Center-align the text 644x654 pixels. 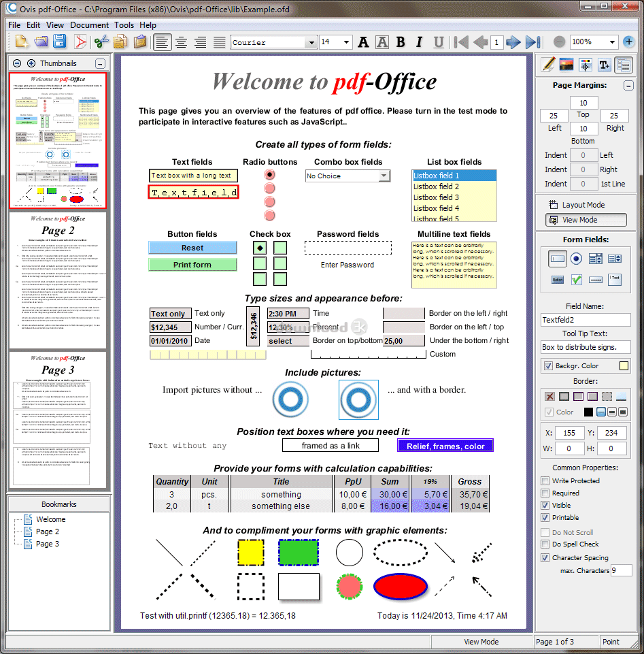tap(181, 42)
